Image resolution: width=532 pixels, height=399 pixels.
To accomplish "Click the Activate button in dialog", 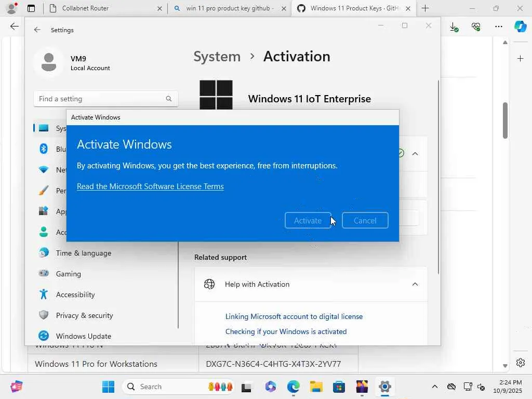I will click(x=308, y=220).
